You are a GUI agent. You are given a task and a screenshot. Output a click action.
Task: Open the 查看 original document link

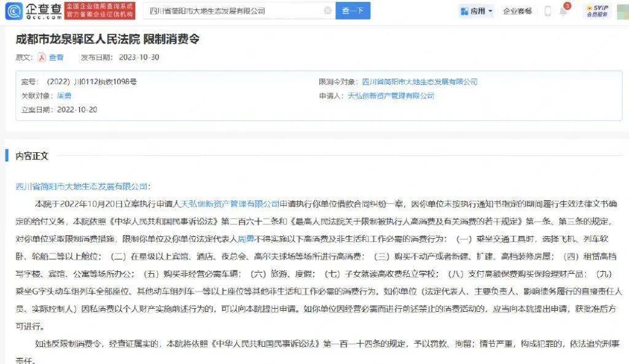click(56, 57)
